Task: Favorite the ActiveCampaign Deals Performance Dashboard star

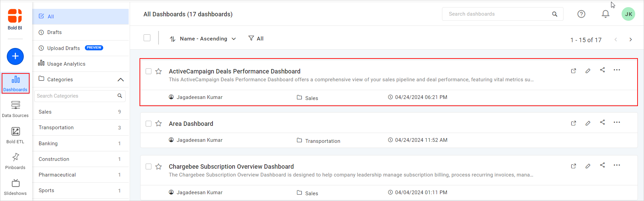Action: pos(159,71)
